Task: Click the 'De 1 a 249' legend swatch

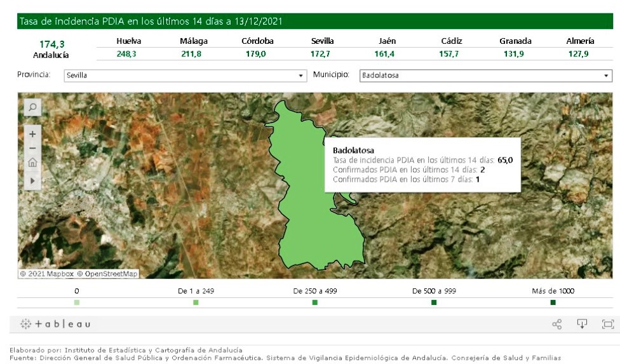Action: 196,302
